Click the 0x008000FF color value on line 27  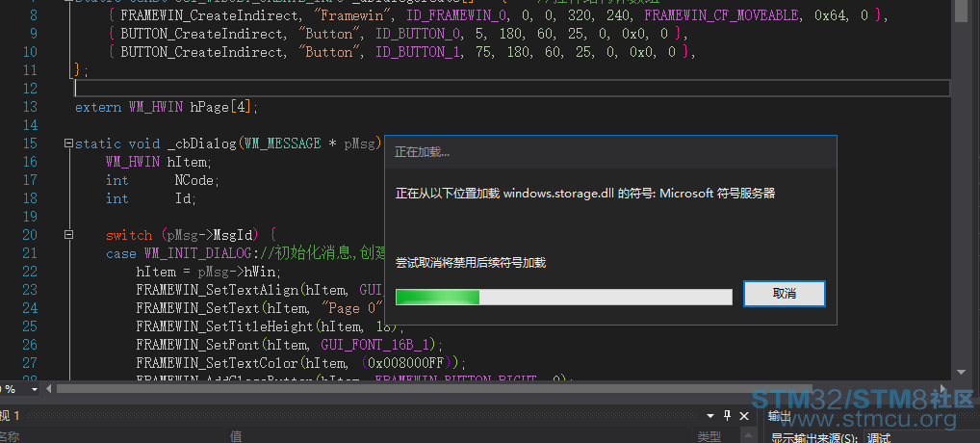pos(405,363)
